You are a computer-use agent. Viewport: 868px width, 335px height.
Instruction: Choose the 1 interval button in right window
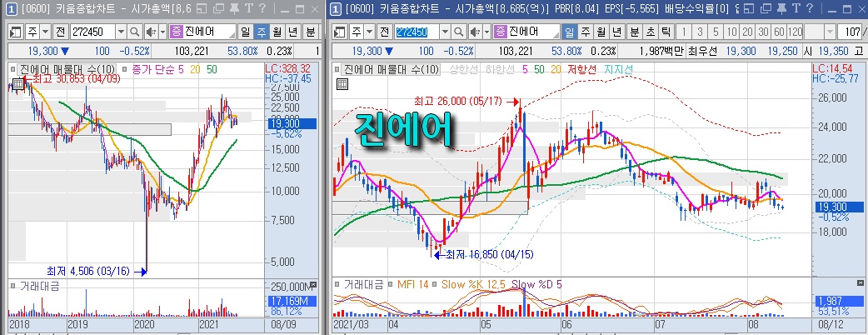(x=684, y=32)
